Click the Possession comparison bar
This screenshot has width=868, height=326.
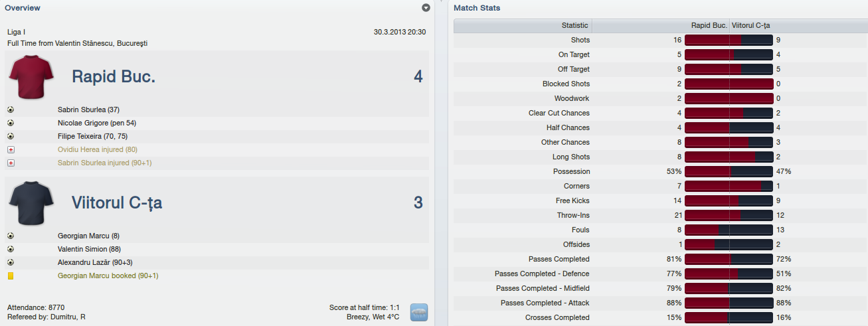[x=729, y=171]
